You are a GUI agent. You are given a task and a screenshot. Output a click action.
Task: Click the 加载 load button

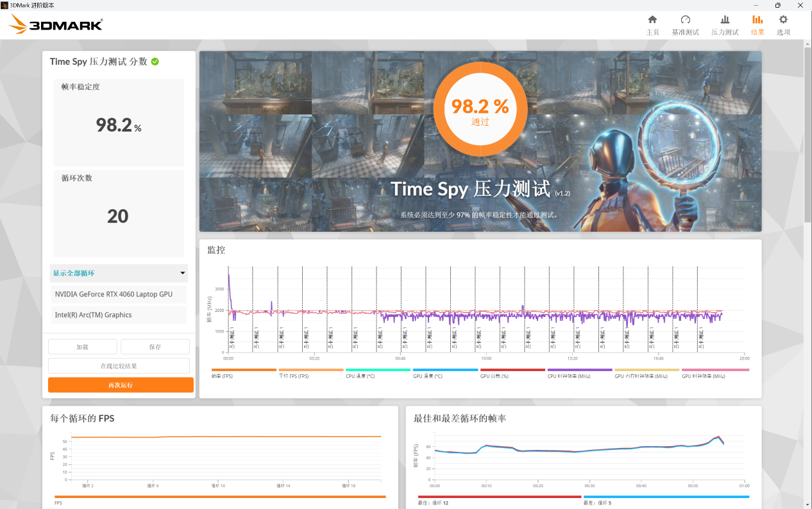pyautogui.click(x=82, y=347)
